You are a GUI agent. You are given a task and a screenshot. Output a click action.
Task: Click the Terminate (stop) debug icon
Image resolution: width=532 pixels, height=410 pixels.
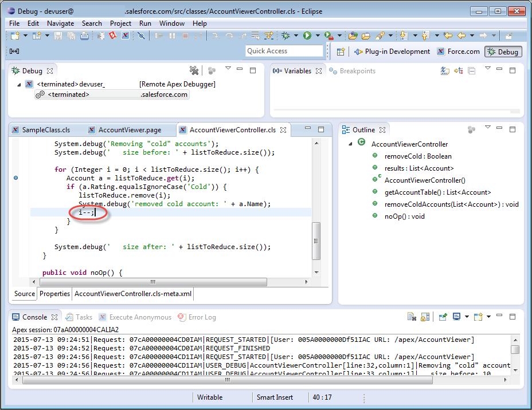point(185,36)
